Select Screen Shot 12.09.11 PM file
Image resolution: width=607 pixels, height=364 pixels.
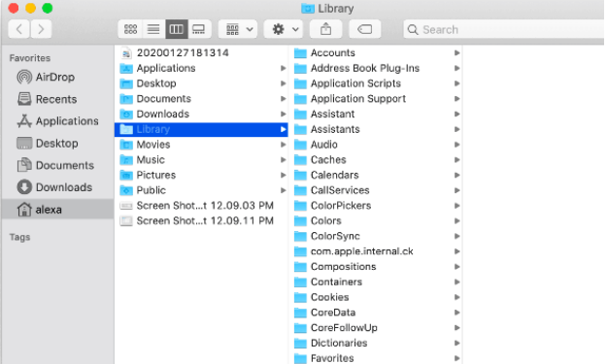201,221
